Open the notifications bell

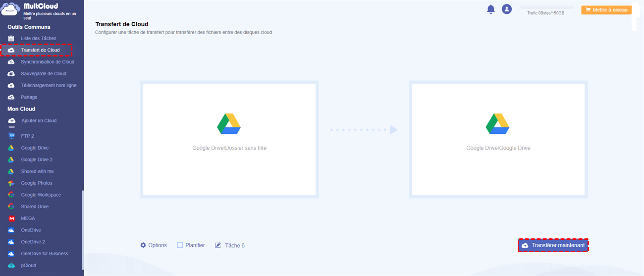point(491,9)
